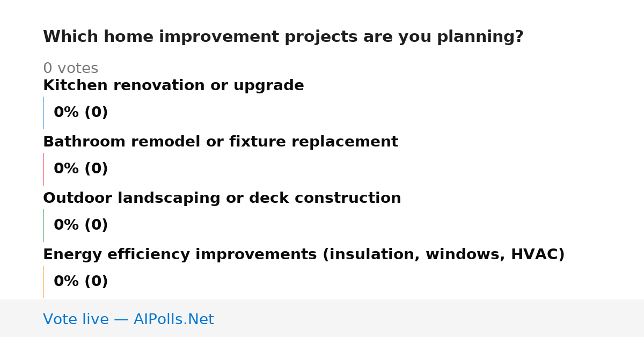Click the grey footer bar area
The height and width of the screenshot is (337, 644).
(322, 318)
